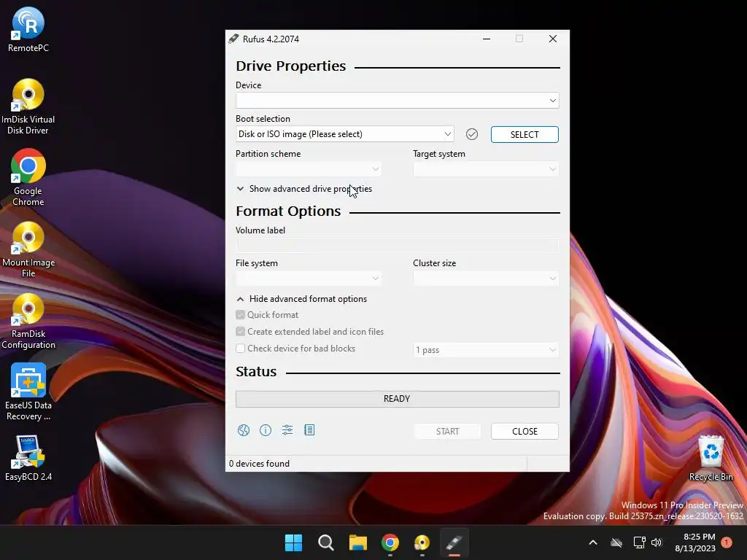This screenshot has width=747, height=560.
Task: Click the READY status progress bar
Action: pos(398,399)
